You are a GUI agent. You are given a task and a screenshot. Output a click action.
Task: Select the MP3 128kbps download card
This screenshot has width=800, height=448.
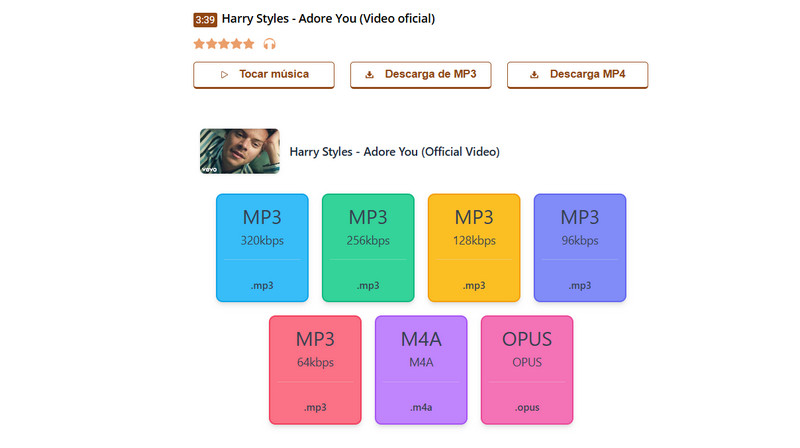474,247
